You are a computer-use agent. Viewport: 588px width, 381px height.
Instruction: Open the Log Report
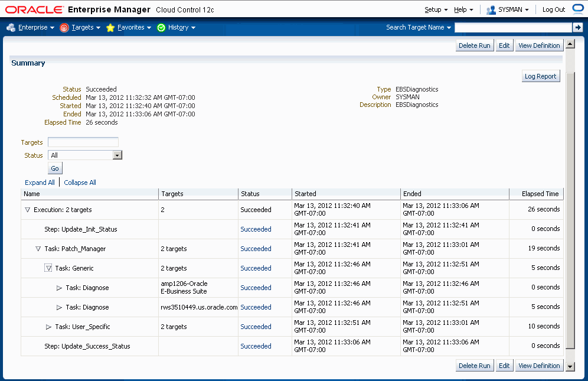tap(540, 76)
